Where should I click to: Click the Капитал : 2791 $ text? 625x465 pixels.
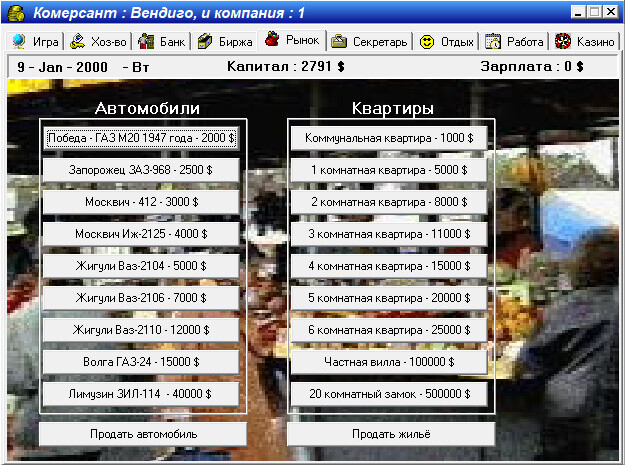[x=285, y=66]
